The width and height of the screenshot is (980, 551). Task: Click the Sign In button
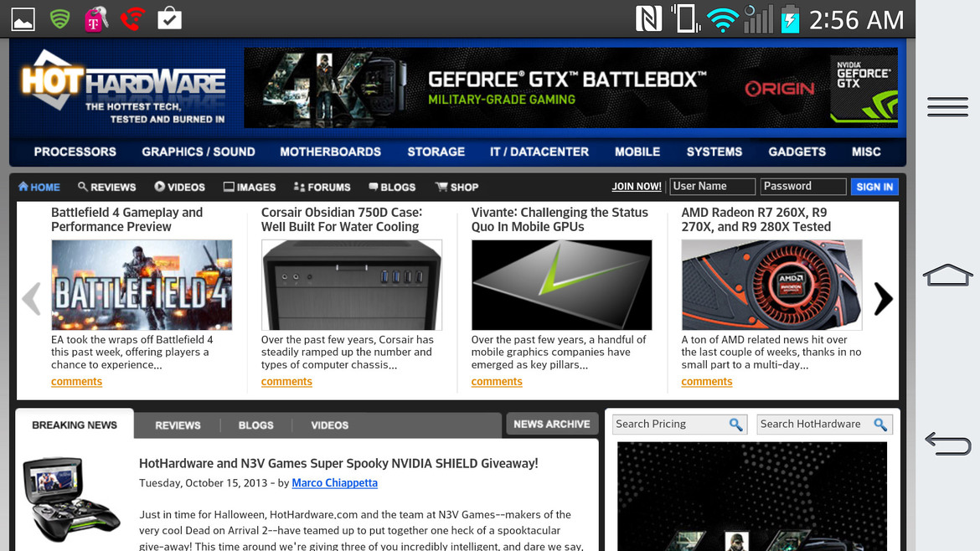pyautogui.click(x=874, y=187)
